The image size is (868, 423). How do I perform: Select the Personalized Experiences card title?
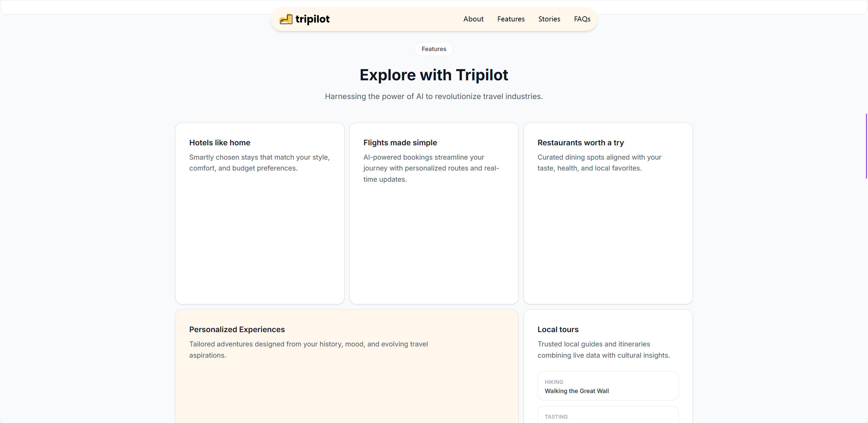237,329
